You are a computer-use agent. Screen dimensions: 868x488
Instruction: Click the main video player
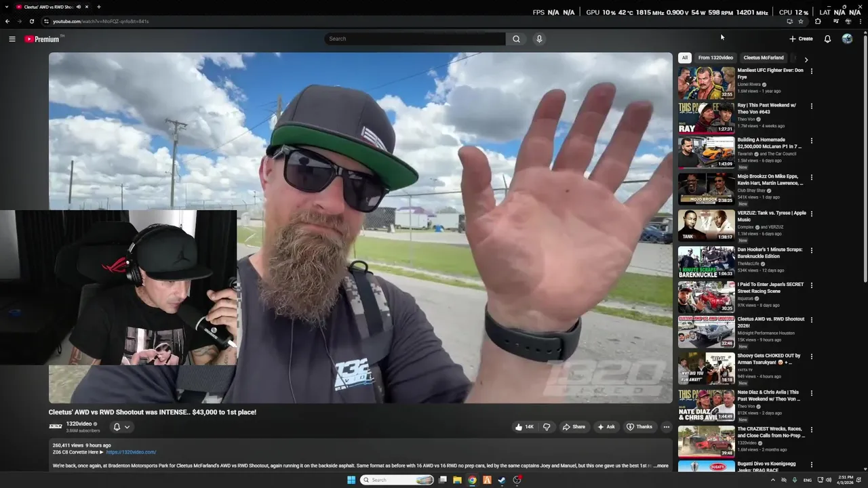click(361, 228)
